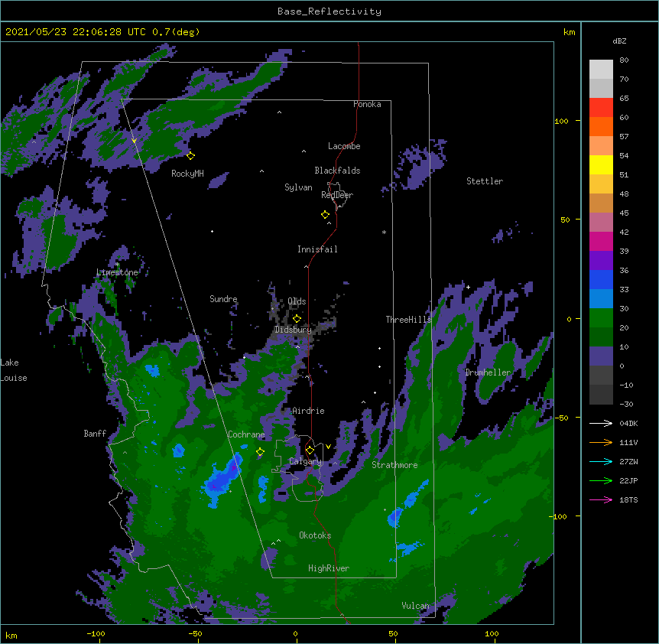Image resolution: width=659 pixels, height=644 pixels.
Task: Click the dBZ legend heading
Action: (x=619, y=41)
